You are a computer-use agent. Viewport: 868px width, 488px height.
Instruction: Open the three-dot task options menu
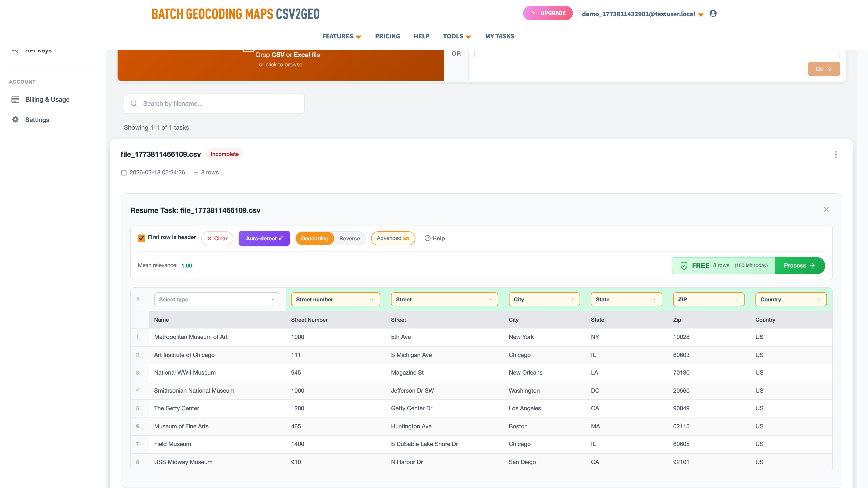point(835,155)
